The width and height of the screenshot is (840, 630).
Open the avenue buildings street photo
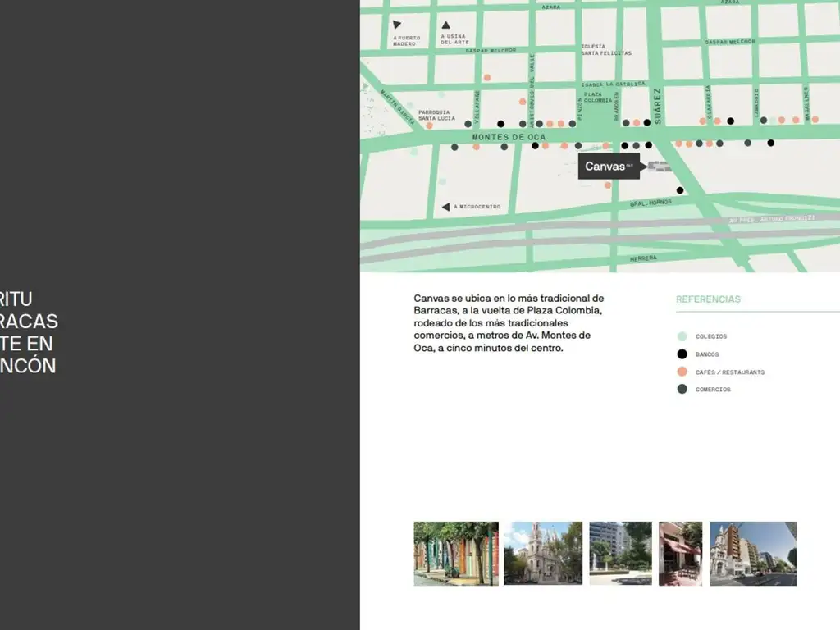point(752,554)
